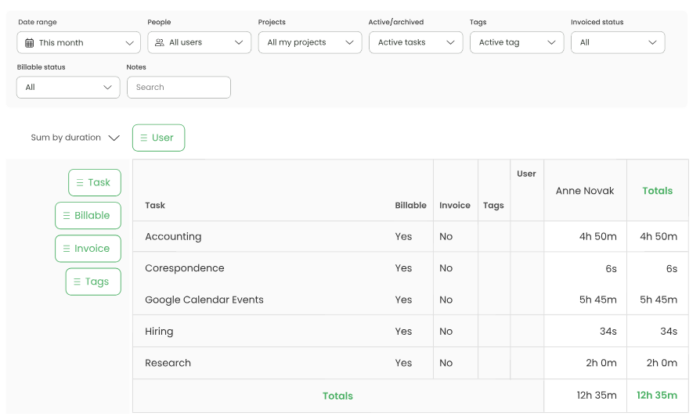Viewport: 700px width, 420px height.
Task: Open the Billable status All dropdown
Action: click(x=68, y=87)
